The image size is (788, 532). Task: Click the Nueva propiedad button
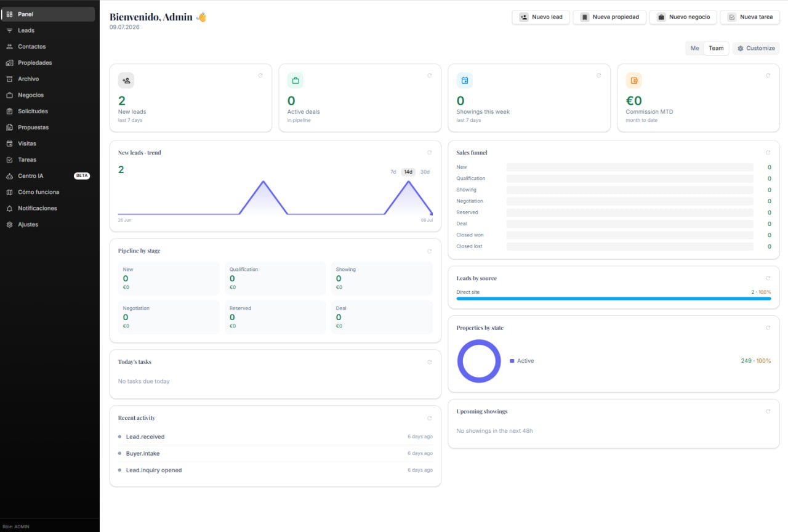pyautogui.click(x=609, y=17)
